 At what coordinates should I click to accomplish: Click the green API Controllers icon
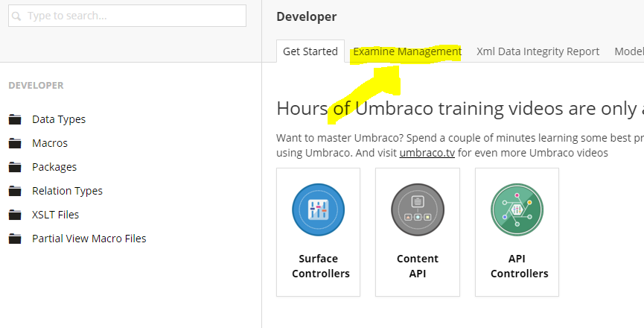pos(517,209)
